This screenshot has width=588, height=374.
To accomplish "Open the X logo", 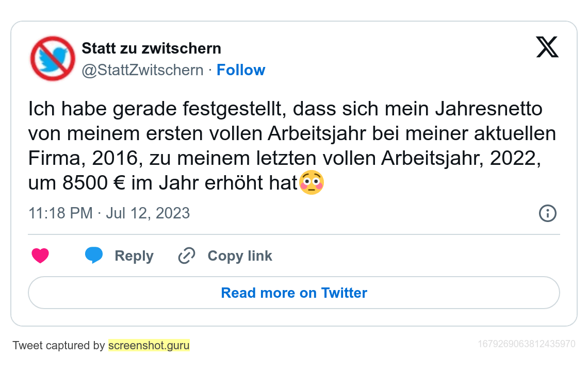I will [547, 48].
